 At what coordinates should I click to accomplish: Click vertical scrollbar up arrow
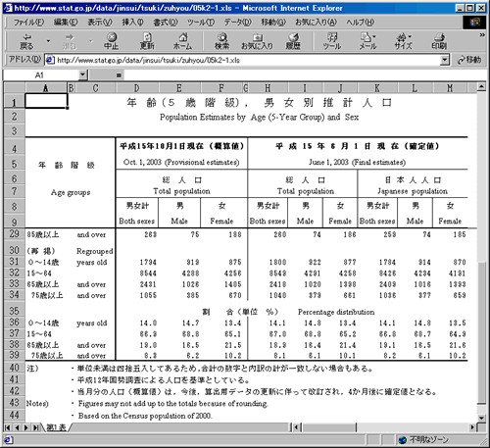tap(481, 87)
